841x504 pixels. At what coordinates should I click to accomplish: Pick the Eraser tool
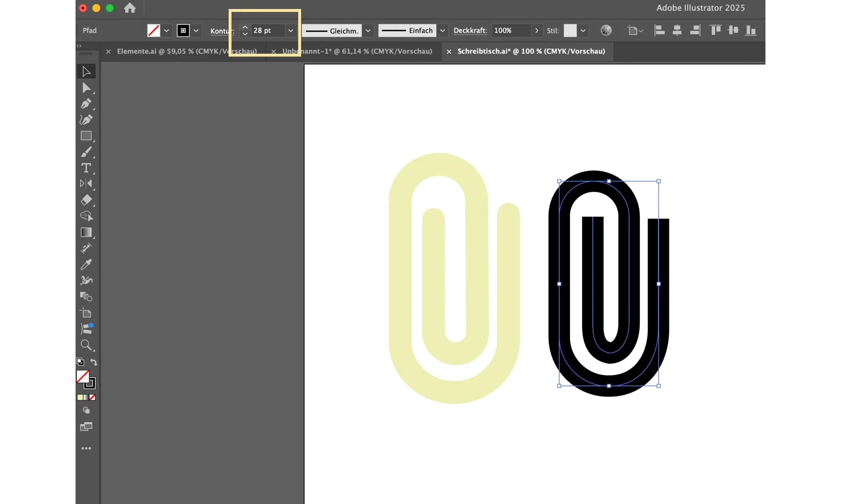(86, 200)
